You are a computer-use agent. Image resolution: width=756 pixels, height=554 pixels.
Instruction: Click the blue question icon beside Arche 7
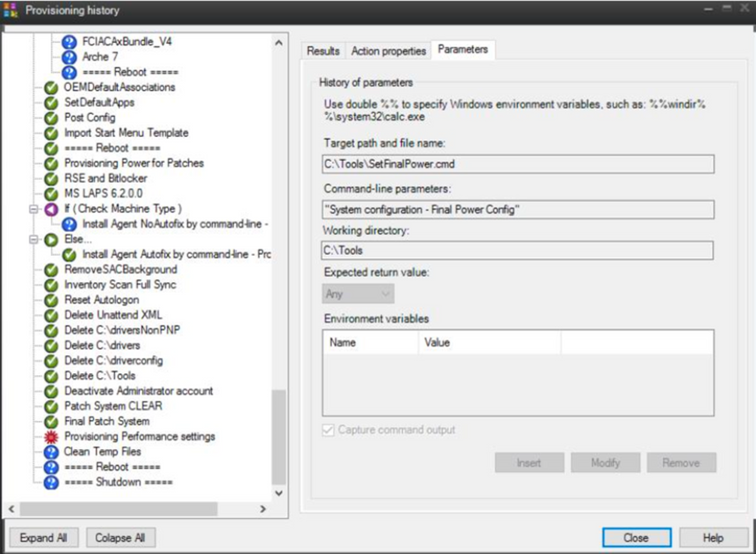pos(69,57)
